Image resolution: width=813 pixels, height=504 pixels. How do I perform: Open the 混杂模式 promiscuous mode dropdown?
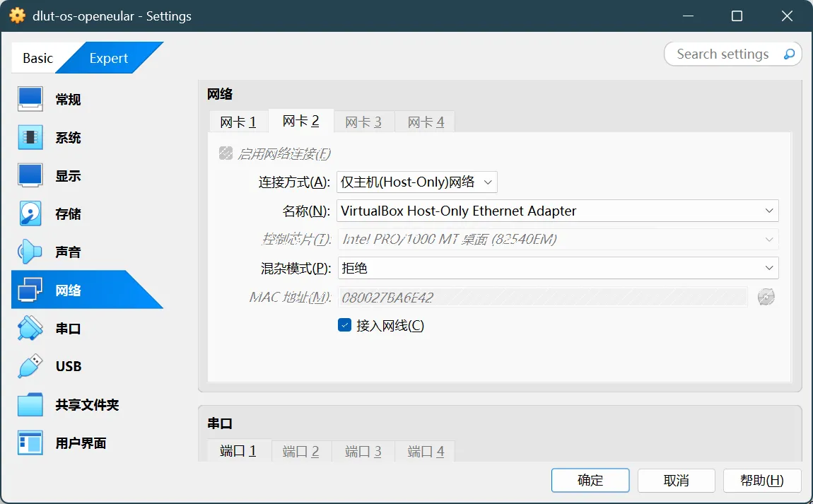tap(557, 268)
